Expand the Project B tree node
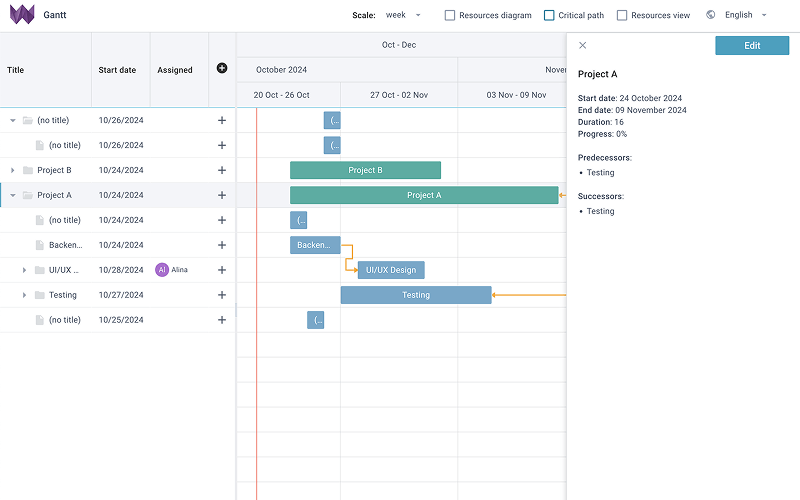Screen dimensions: 800x500 (13, 170)
